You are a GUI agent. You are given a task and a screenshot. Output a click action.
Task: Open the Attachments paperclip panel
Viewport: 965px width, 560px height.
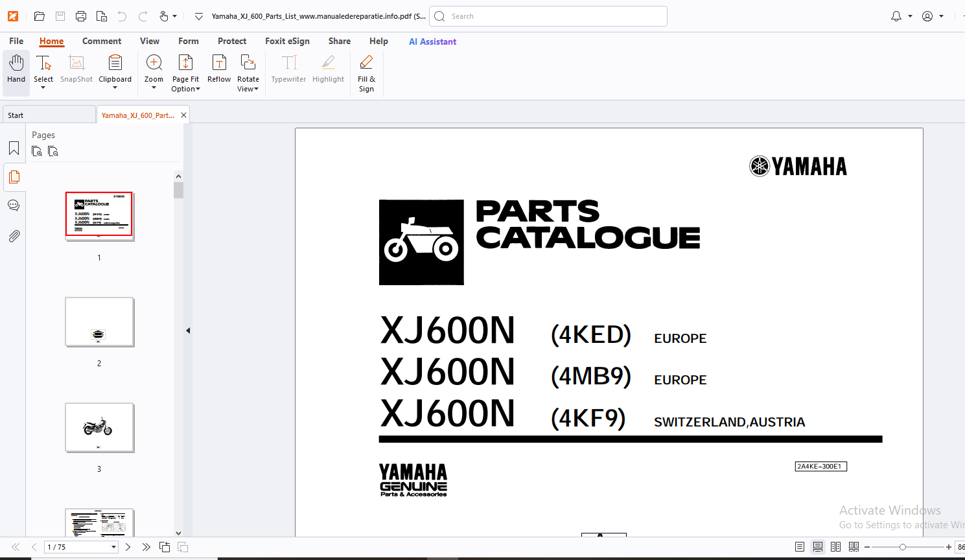(14, 236)
